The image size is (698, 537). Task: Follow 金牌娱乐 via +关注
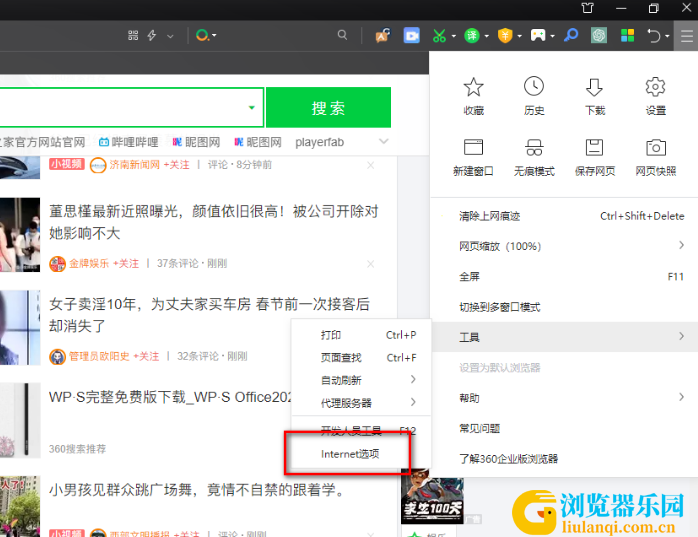pyautogui.click(x=126, y=263)
